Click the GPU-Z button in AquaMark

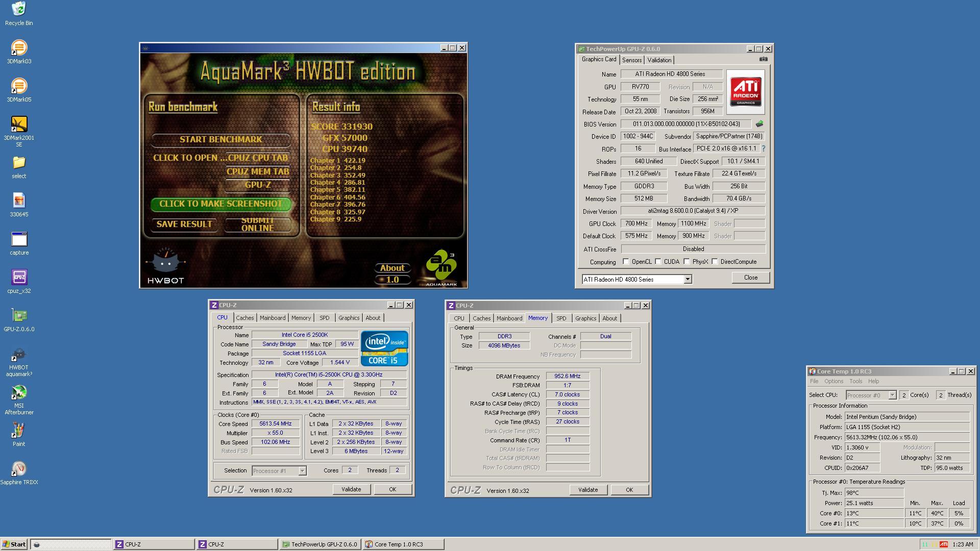[x=258, y=185]
